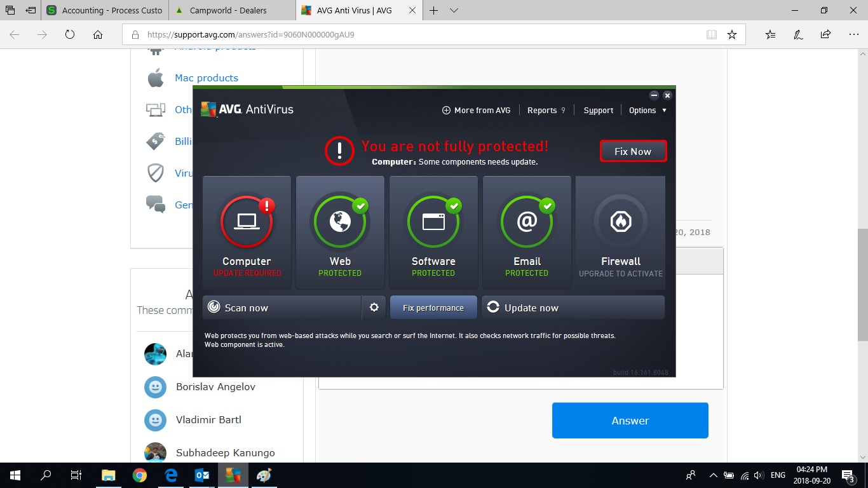The image size is (868, 488).
Task: Open the Firewall upgrade component
Action: (620, 232)
